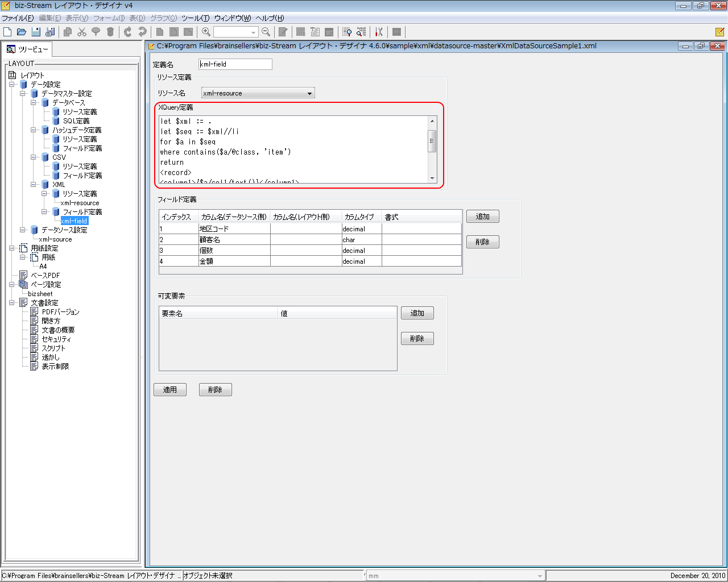Screen dimensions: 728x582
Task: Click the wrench tools toolbar icon
Action: click(379, 32)
